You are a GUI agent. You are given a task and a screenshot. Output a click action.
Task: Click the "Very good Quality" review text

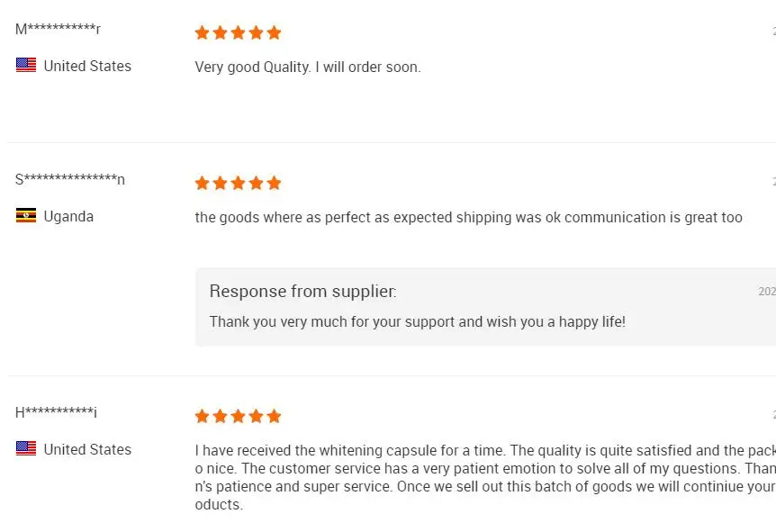(308, 67)
